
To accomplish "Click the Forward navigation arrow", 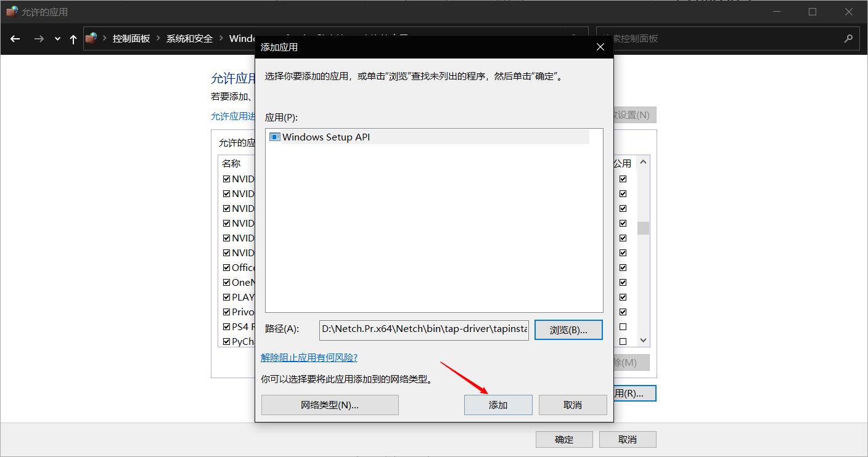I will click(39, 39).
